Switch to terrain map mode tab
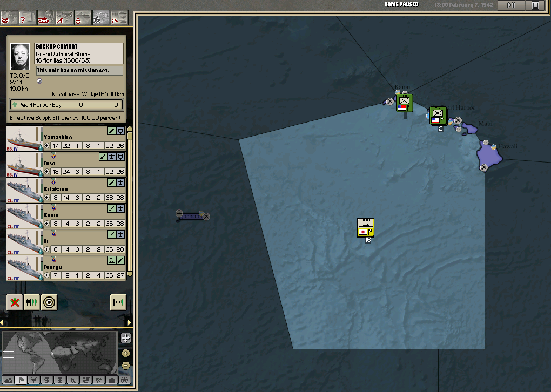 coord(9,380)
